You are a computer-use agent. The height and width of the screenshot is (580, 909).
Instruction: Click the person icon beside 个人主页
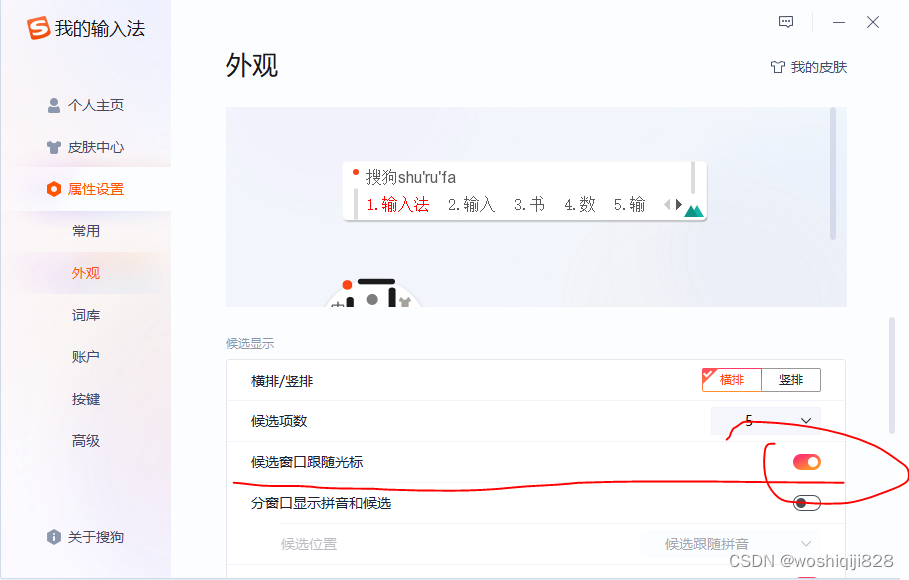pyautogui.click(x=53, y=105)
